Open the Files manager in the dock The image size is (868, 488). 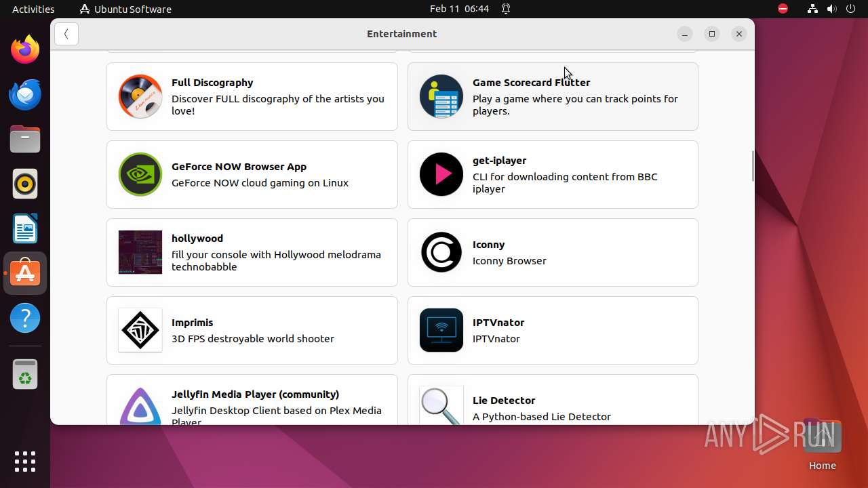[x=25, y=139]
